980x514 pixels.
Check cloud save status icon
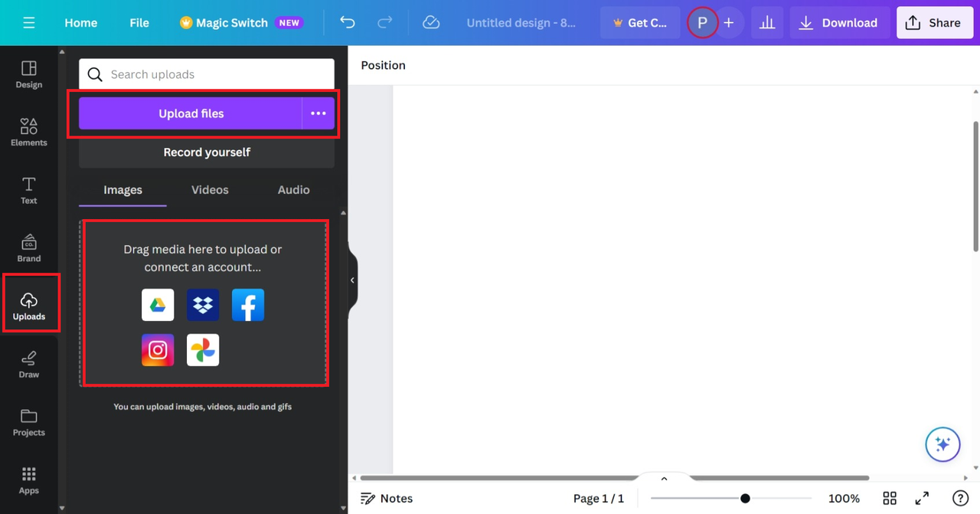point(431,23)
